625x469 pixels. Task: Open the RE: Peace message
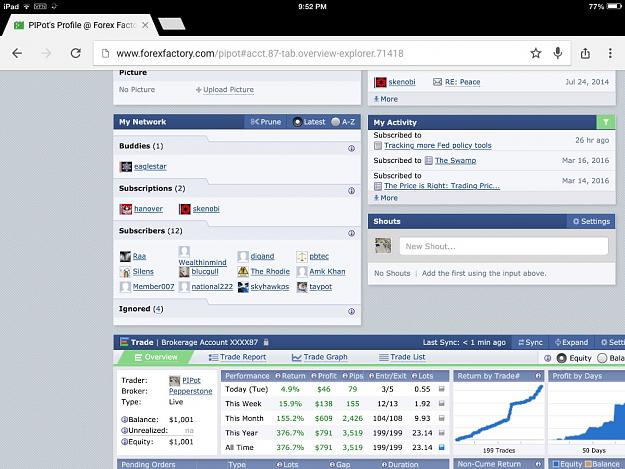pyautogui.click(x=462, y=82)
